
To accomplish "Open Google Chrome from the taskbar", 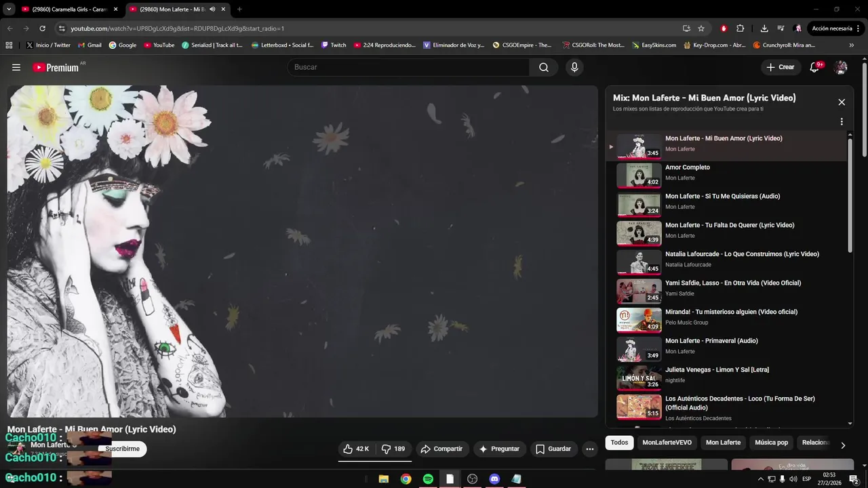I will (x=406, y=479).
